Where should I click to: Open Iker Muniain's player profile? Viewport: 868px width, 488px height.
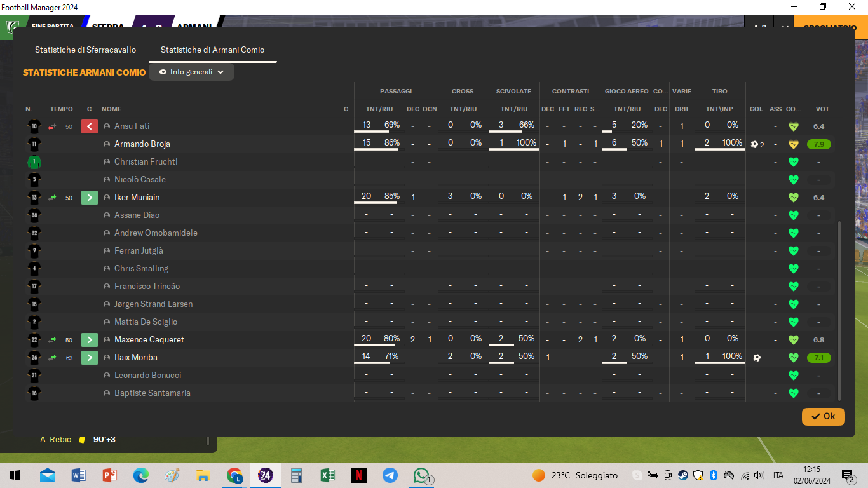[x=137, y=198]
